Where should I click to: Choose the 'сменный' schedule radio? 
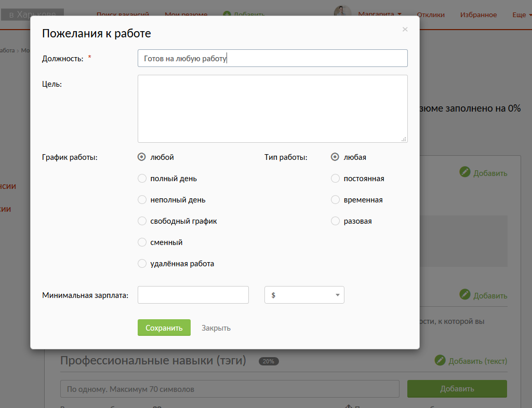click(142, 242)
